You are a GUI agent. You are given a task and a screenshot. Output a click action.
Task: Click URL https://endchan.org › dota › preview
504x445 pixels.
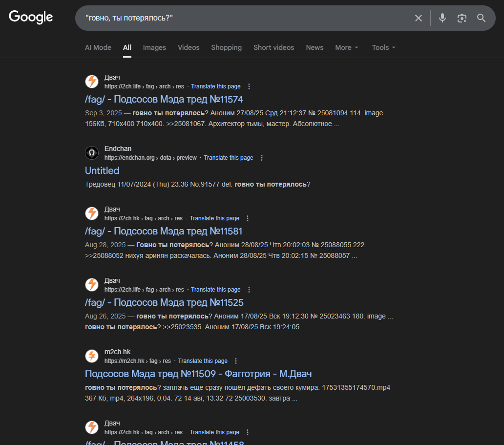[150, 158]
